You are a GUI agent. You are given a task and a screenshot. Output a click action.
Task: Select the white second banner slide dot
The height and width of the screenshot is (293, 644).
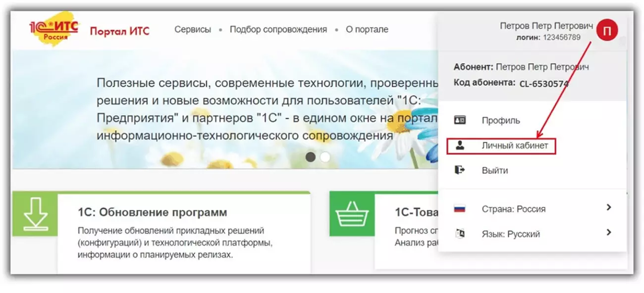325,157
